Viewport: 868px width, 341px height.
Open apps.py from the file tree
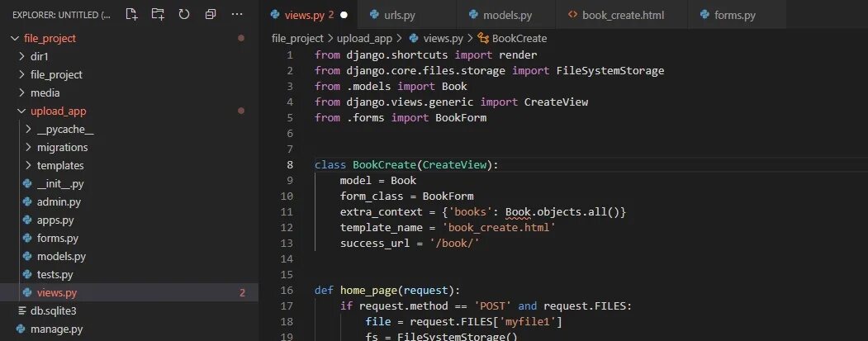click(55, 220)
